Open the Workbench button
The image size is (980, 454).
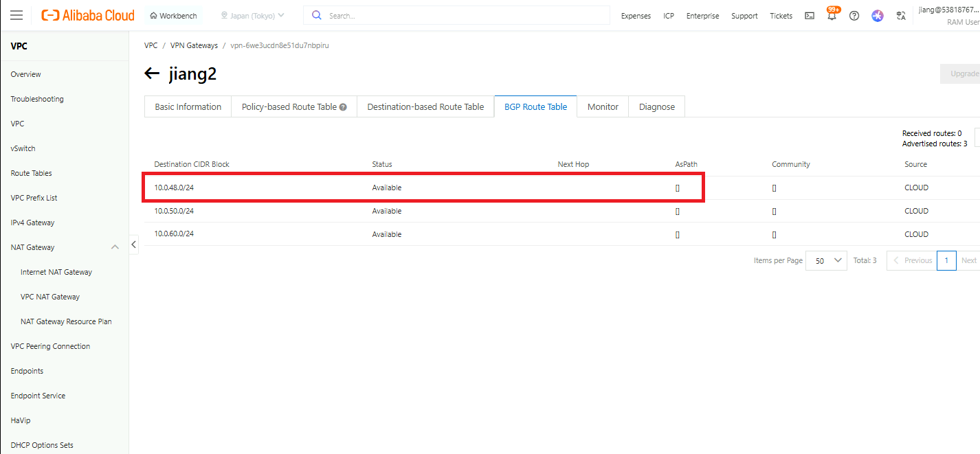pos(173,15)
